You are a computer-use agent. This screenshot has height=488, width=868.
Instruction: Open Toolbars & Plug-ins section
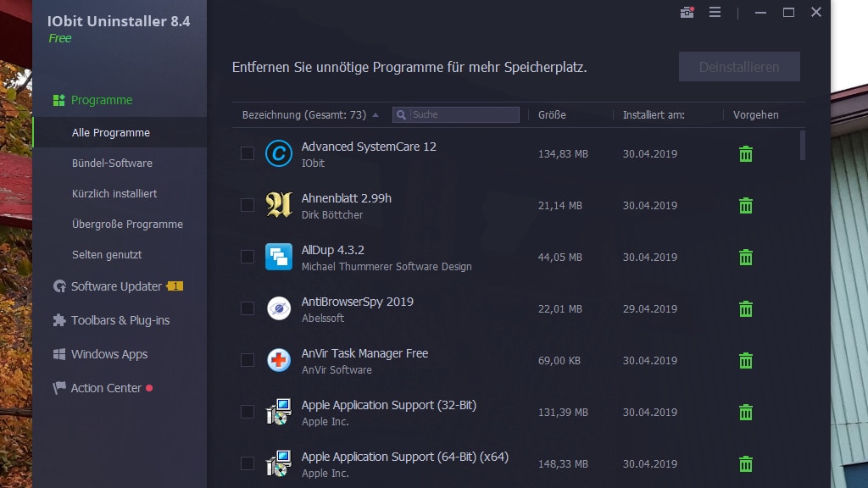tap(120, 319)
